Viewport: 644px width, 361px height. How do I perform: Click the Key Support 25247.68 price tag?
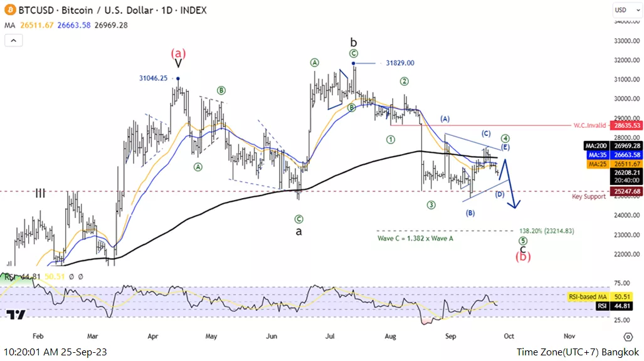(x=626, y=191)
